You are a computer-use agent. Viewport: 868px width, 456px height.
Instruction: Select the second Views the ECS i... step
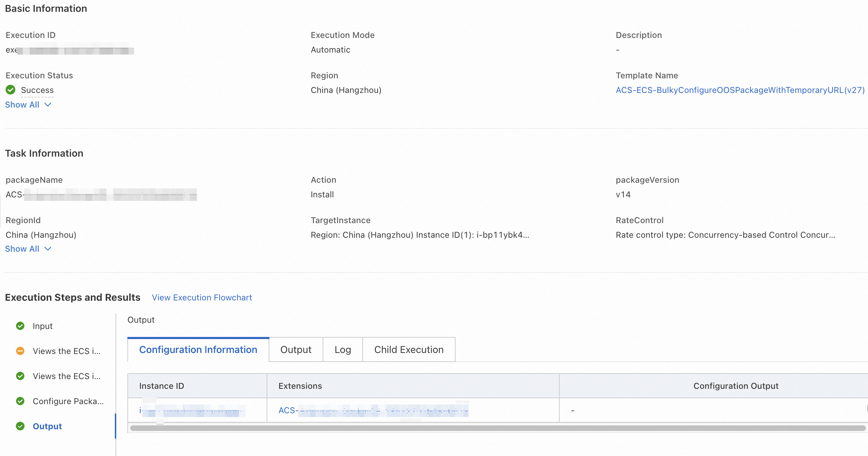pos(66,376)
